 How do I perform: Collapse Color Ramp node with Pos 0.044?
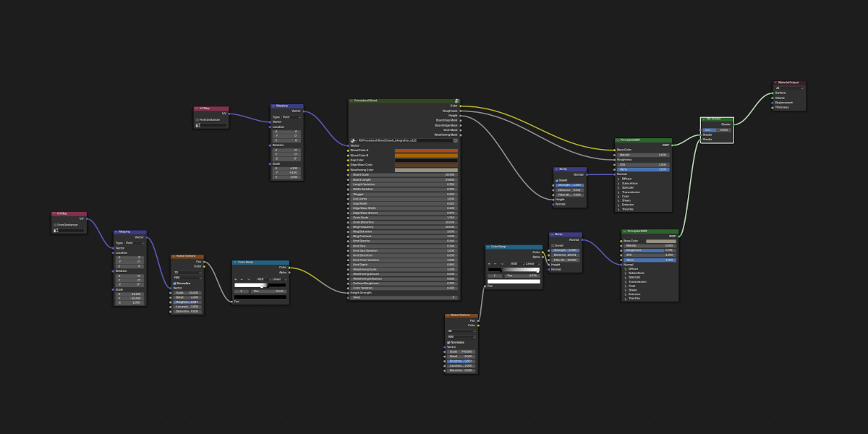pos(235,262)
